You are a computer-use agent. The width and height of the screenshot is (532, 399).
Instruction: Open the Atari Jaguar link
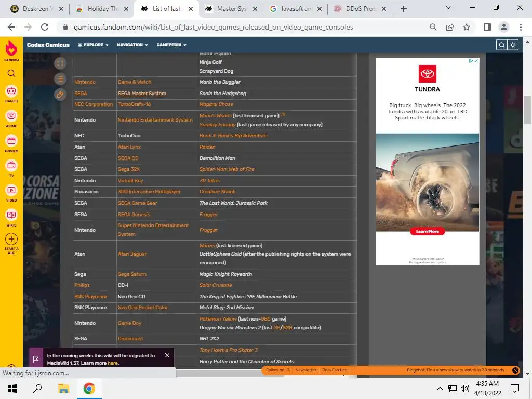[x=132, y=254]
